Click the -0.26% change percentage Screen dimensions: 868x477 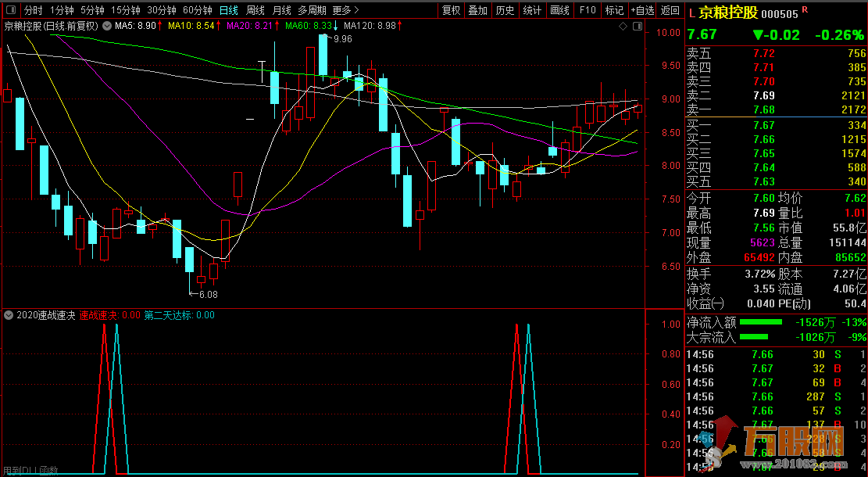click(x=839, y=35)
